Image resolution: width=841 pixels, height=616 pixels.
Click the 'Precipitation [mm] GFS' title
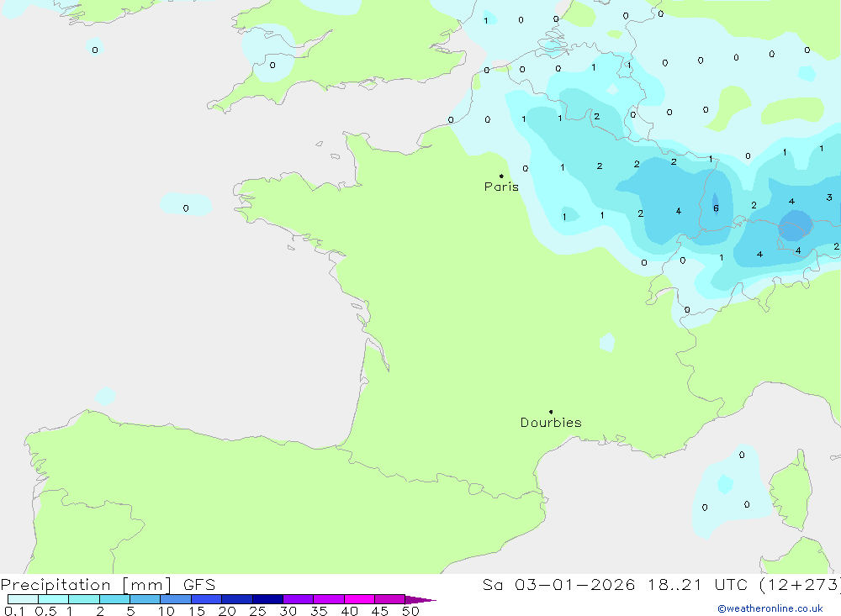(108, 584)
